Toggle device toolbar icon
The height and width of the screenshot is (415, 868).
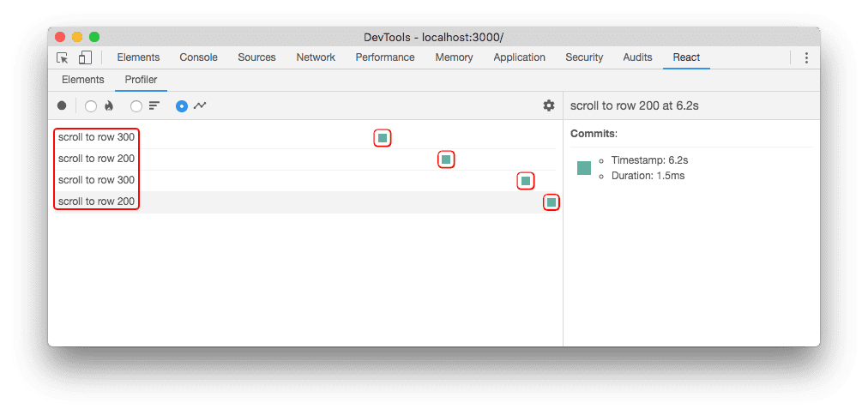(85, 57)
